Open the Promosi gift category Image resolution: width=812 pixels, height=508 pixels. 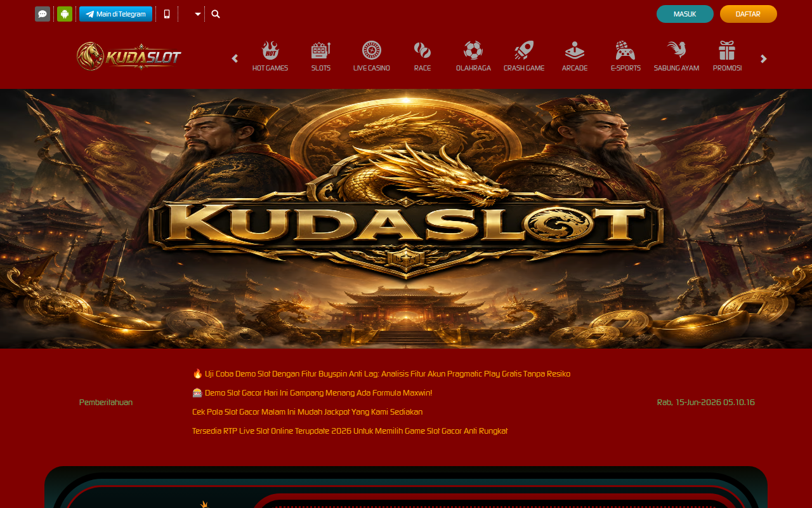click(727, 56)
